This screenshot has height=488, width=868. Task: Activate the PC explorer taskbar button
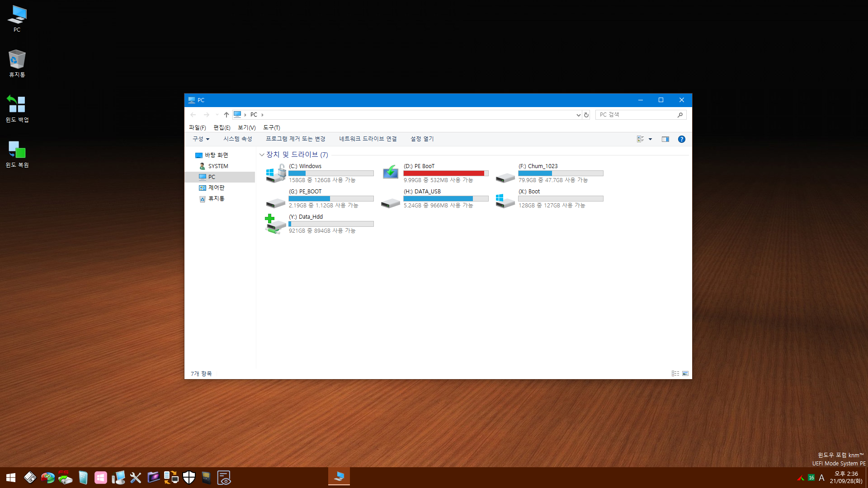339,477
